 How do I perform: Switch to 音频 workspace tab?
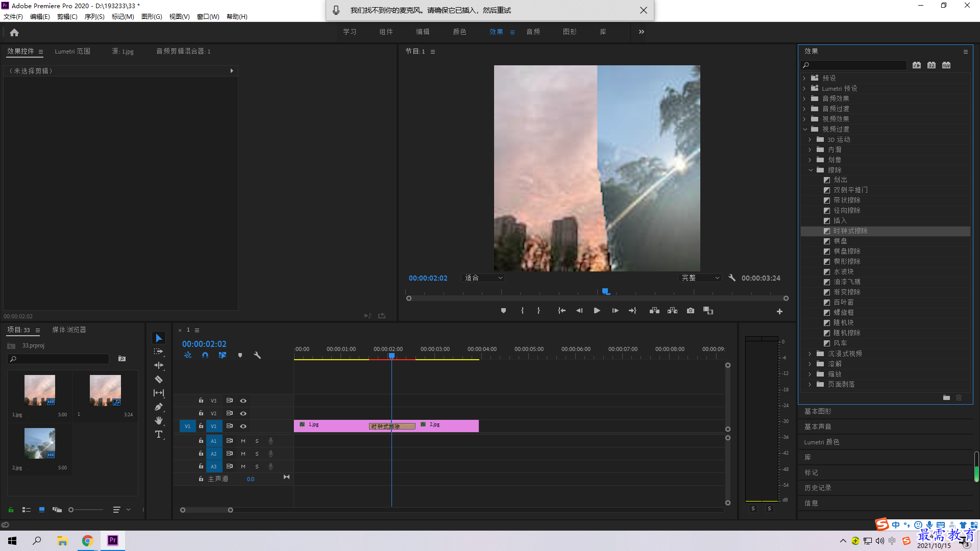(533, 32)
